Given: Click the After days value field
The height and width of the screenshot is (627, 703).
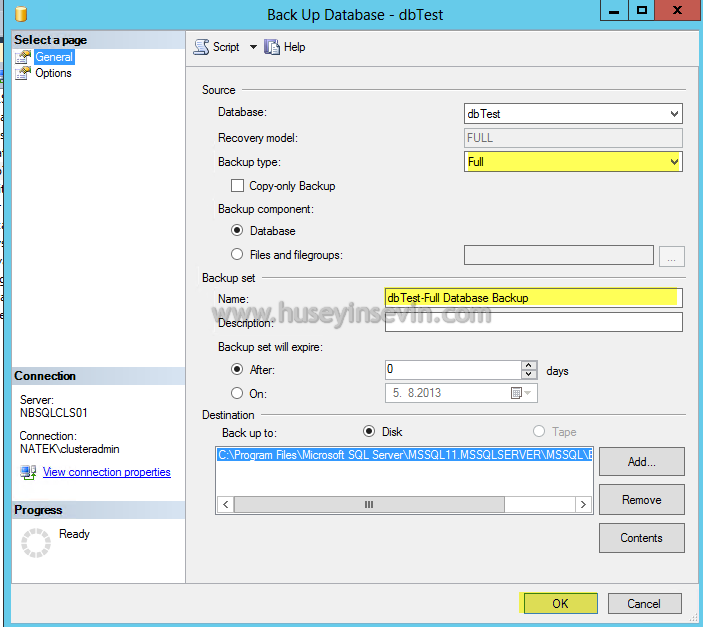Looking at the screenshot, I should click(453, 370).
